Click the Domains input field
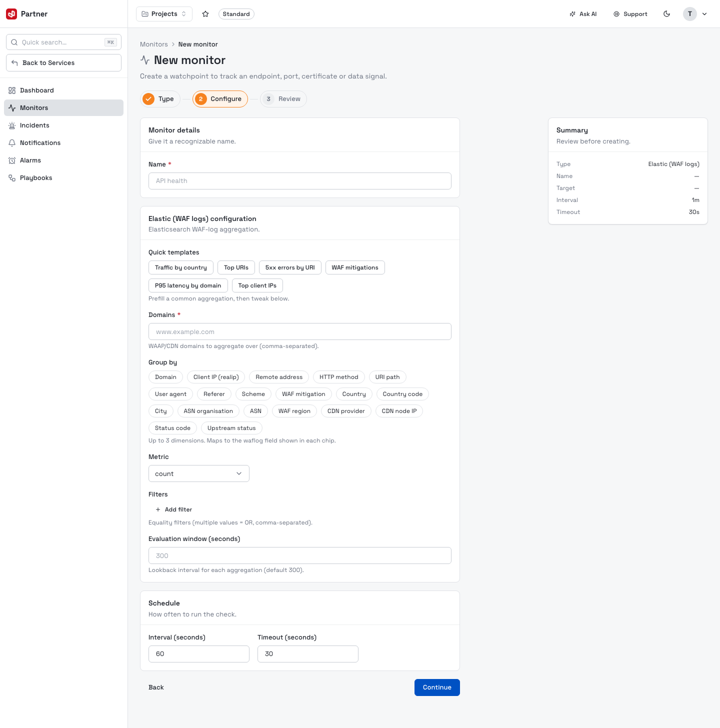Image resolution: width=720 pixels, height=728 pixels. click(300, 331)
